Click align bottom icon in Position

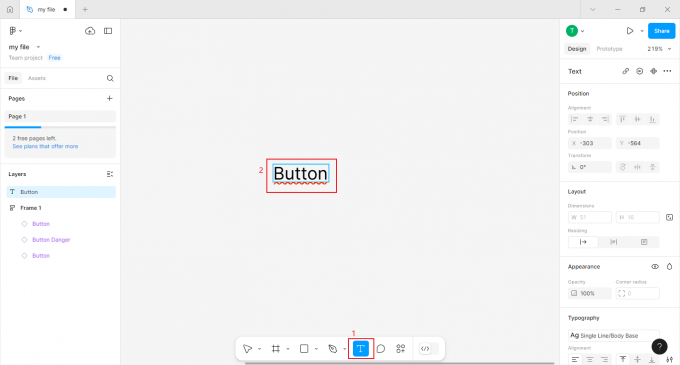(652, 119)
